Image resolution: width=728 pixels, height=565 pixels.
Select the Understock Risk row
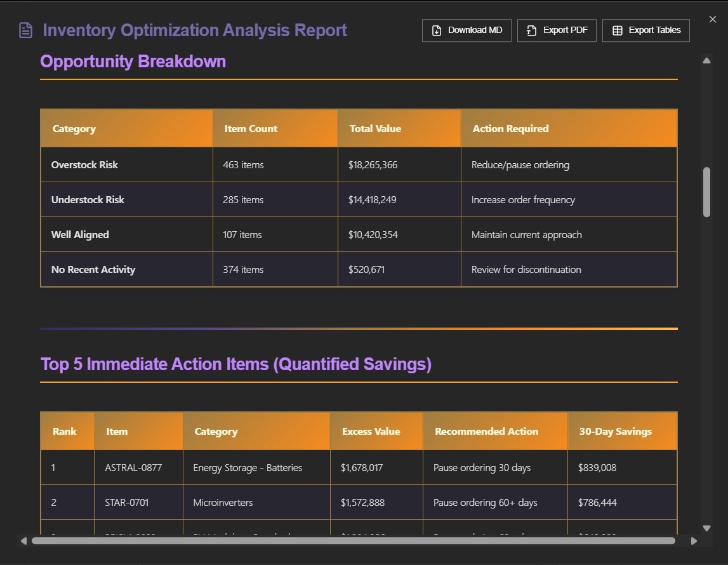pyautogui.click(x=254, y=199)
